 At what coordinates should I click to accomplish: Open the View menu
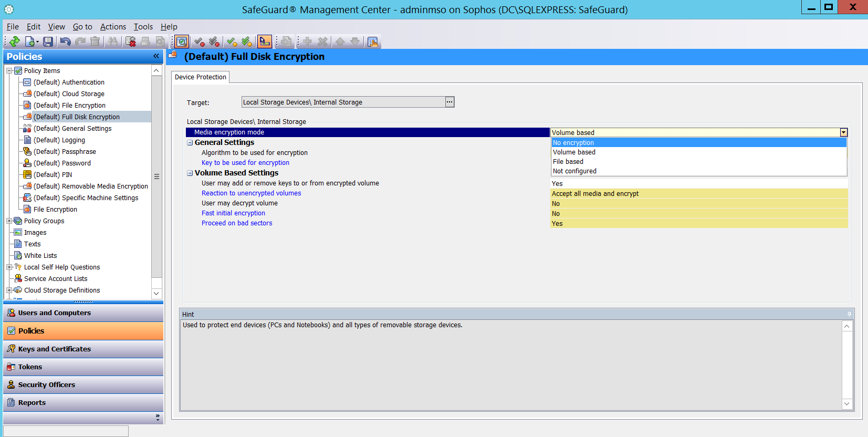tap(57, 27)
